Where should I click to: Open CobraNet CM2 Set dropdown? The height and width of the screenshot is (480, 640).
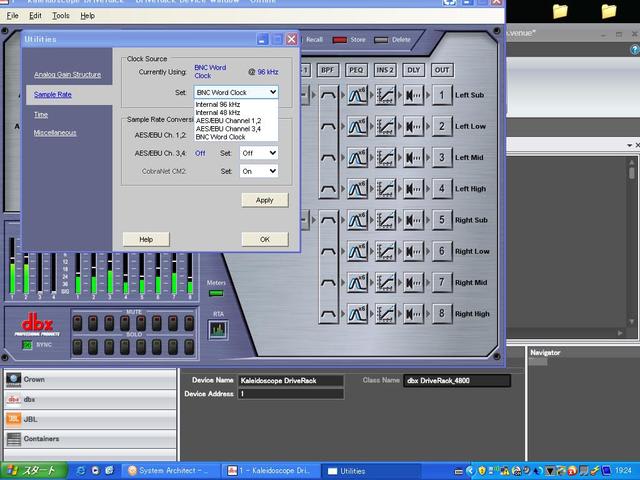pyautogui.click(x=259, y=171)
